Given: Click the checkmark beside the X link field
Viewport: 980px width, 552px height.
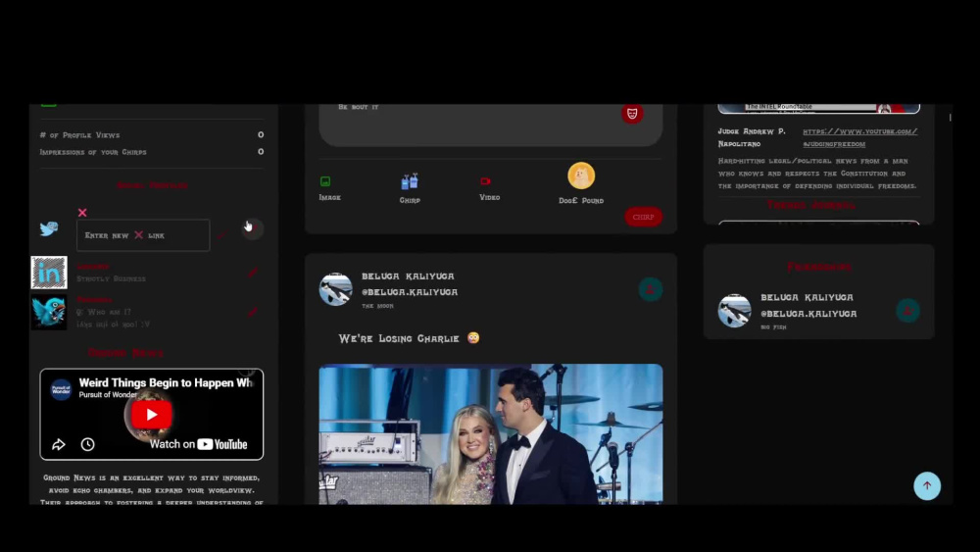Looking at the screenshot, I should coord(221,235).
